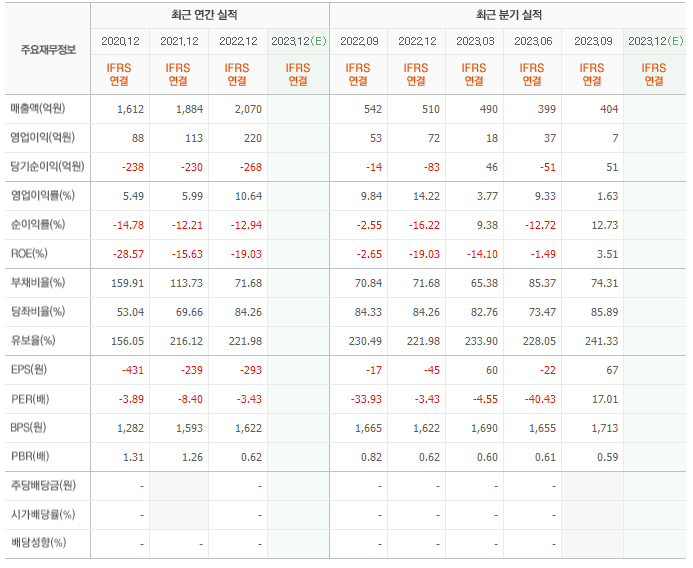
Task: Click the 2022.09 quarterly column header
Action: tap(359, 42)
